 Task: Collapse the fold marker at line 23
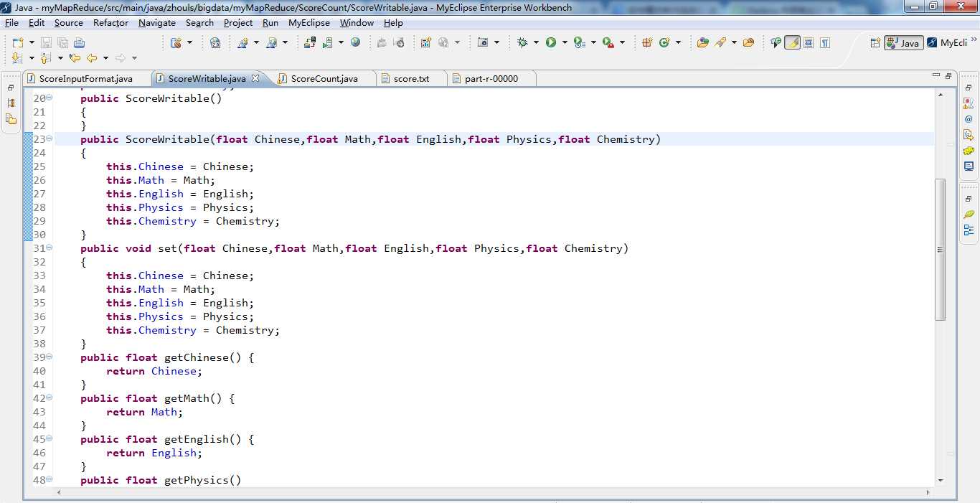click(x=50, y=138)
